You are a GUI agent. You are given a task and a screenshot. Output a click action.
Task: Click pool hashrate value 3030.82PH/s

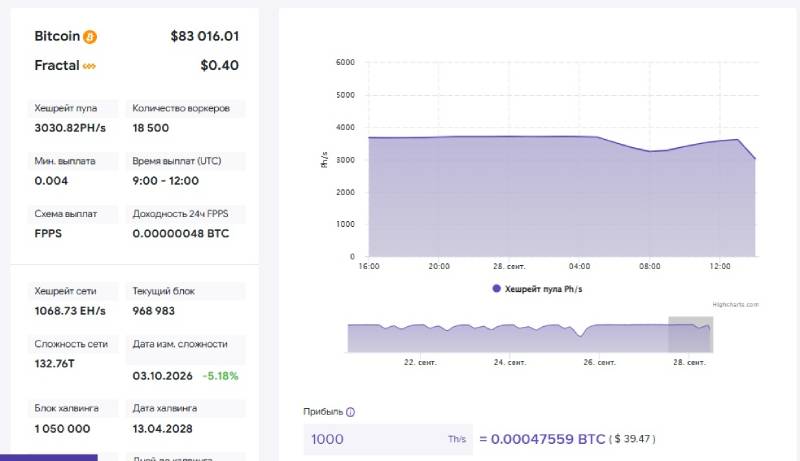click(x=70, y=128)
